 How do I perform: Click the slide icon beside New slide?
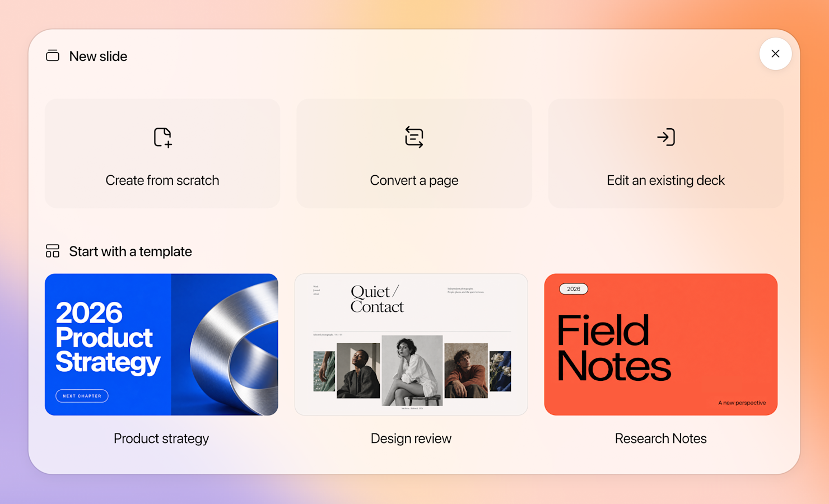(x=53, y=55)
